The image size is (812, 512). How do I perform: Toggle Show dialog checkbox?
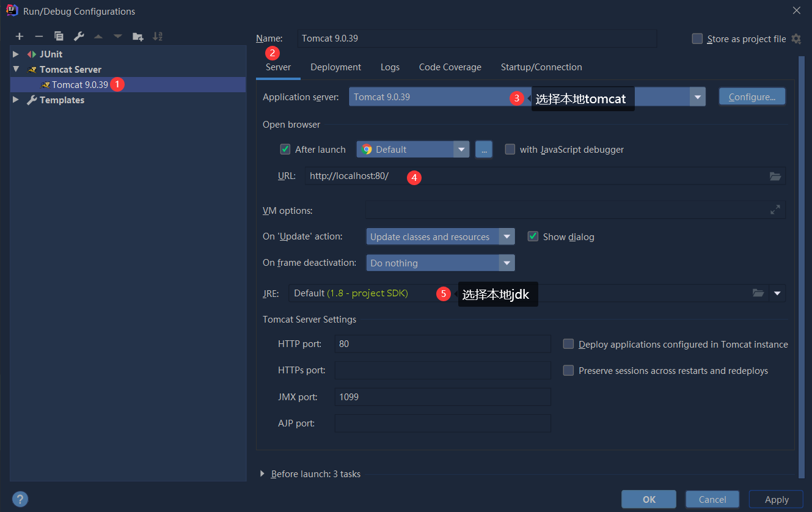[533, 236]
